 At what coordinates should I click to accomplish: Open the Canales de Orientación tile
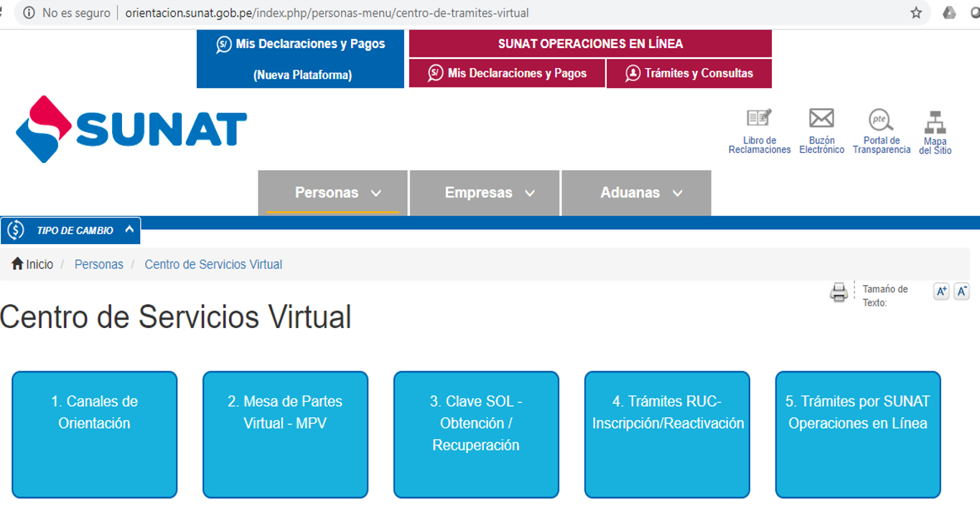click(94, 434)
